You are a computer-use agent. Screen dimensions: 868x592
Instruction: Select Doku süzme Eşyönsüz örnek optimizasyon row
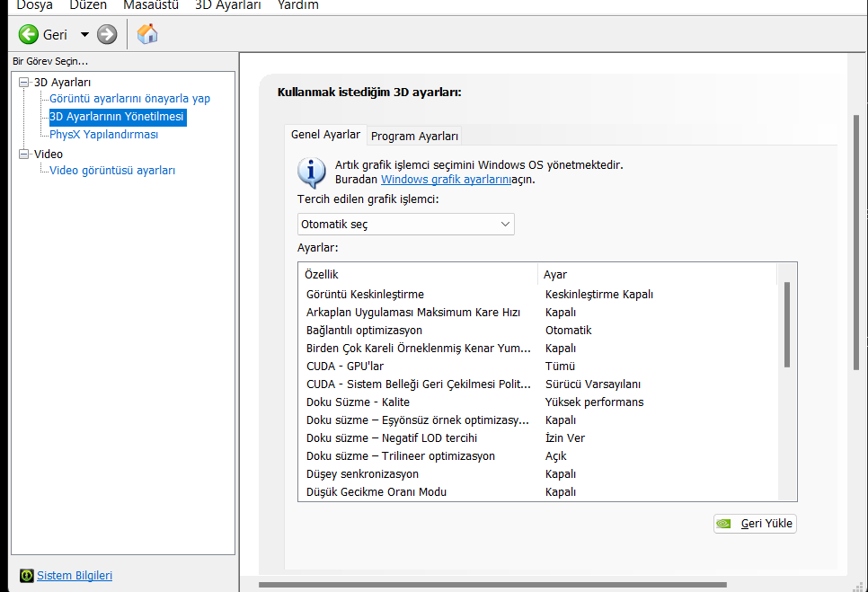tap(538, 420)
